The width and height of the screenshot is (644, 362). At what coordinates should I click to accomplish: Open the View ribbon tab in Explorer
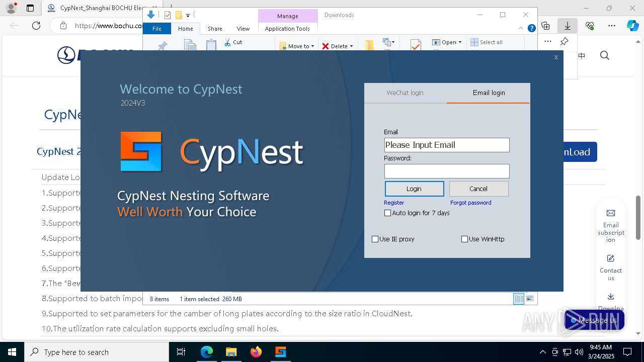click(243, 29)
